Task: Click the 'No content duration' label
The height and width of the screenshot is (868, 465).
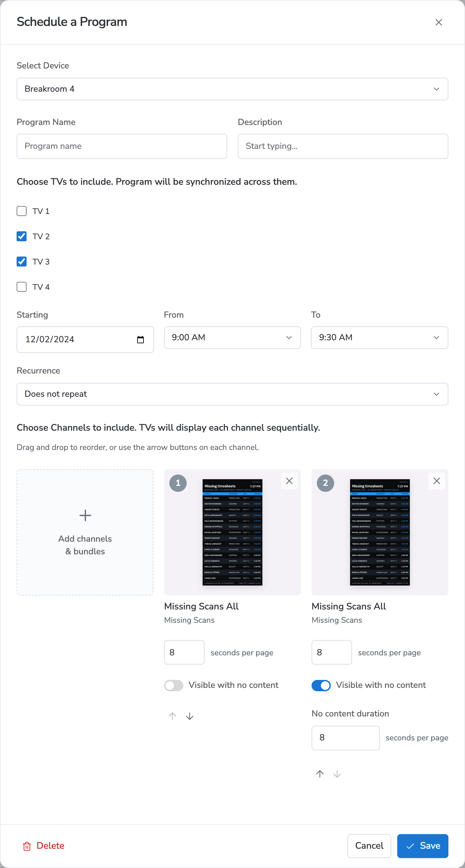Action: point(350,714)
